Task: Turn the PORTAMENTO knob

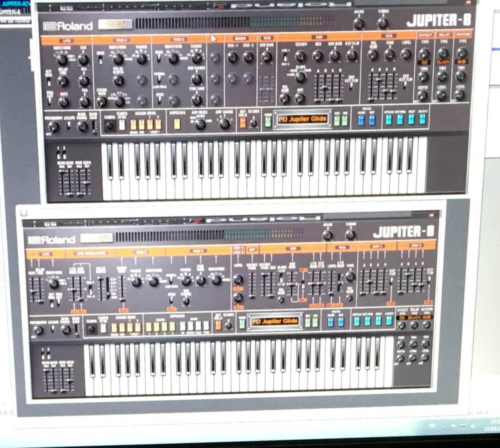Action: (x=53, y=126)
